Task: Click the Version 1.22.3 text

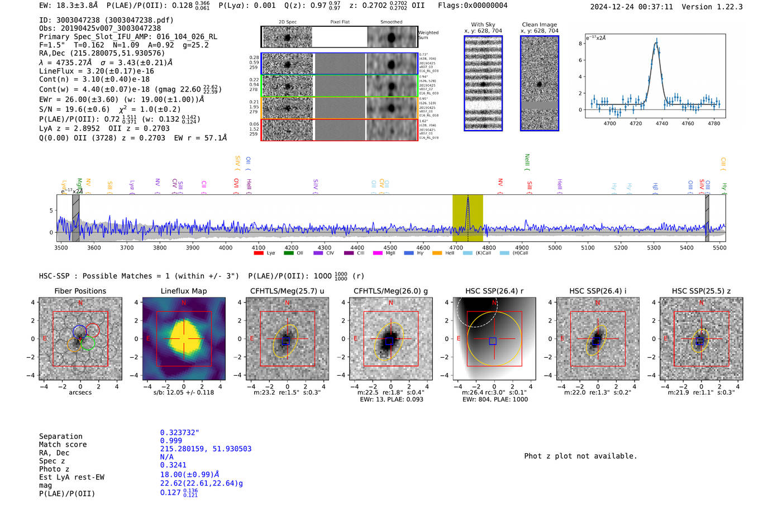Action: (712, 7)
